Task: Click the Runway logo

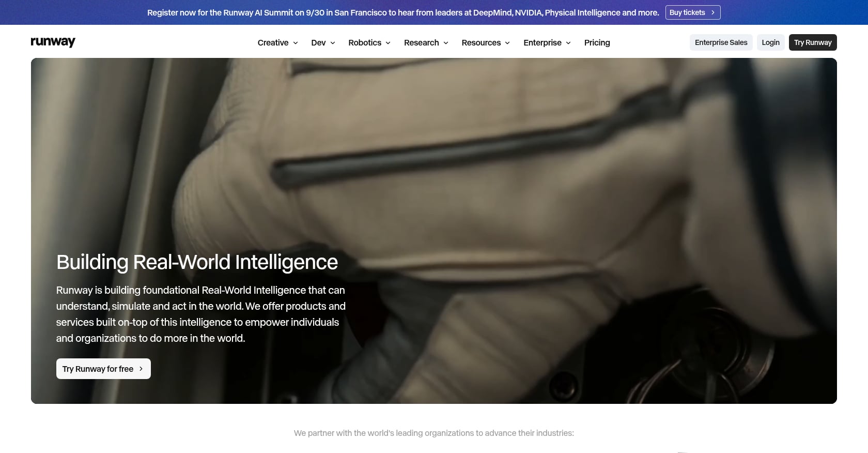Action: (x=53, y=42)
